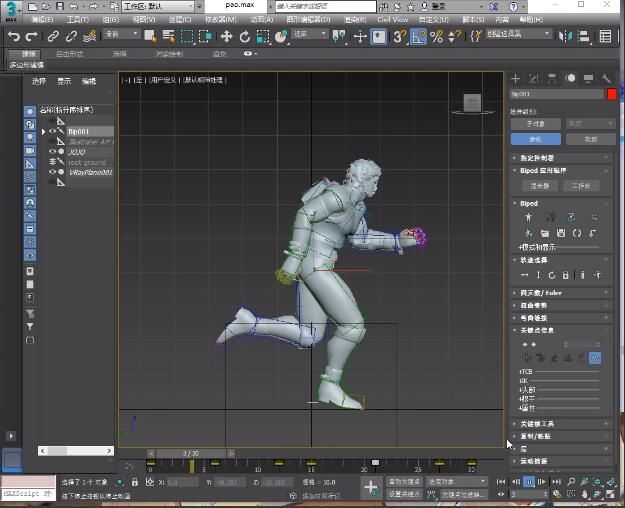Open the Hierarchy command panel tab
The height and width of the screenshot is (508, 625).
(x=552, y=79)
